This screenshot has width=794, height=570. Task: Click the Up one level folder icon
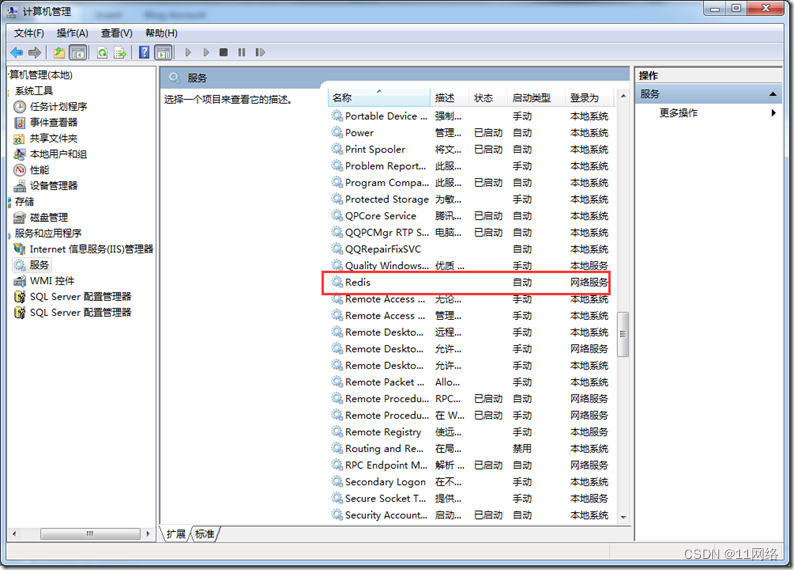click(x=59, y=52)
